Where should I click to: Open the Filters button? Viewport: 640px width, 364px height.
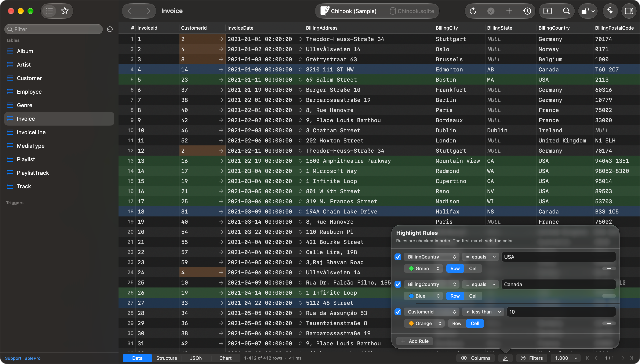[x=532, y=358]
